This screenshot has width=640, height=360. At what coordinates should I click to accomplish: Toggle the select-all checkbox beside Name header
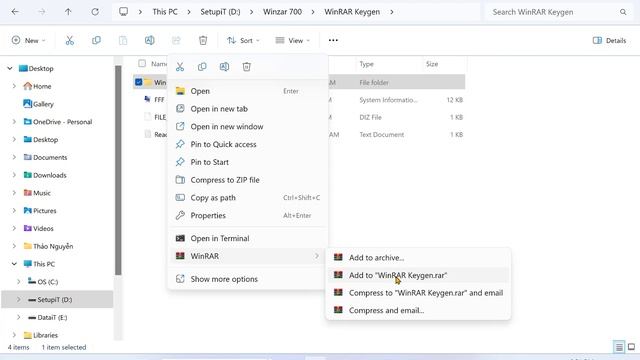142,63
